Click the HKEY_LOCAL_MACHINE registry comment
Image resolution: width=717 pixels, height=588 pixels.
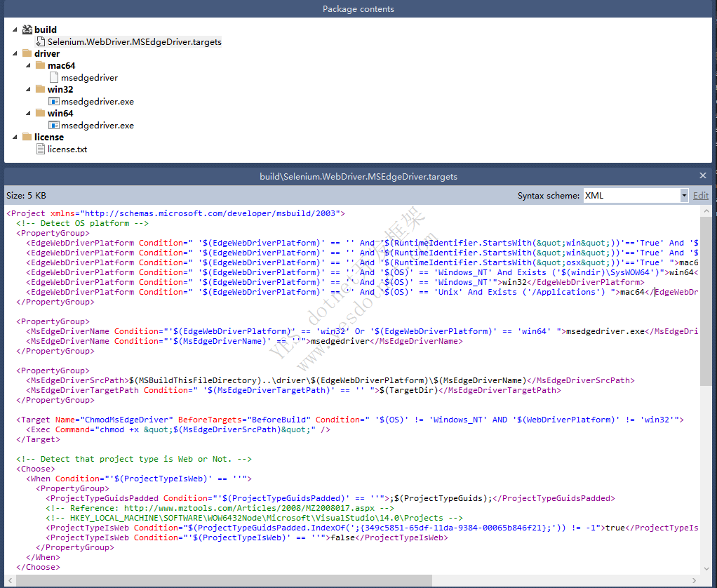pos(254,518)
